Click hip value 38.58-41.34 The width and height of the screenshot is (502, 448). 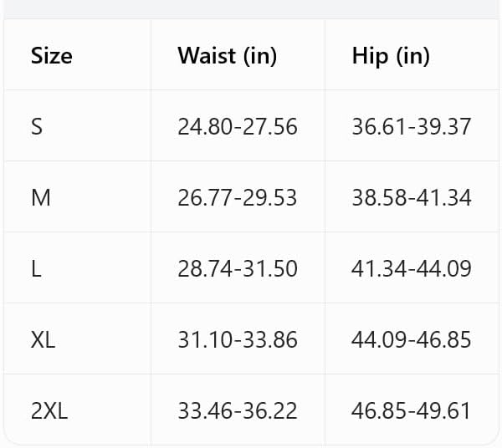click(x=412, y=197)
